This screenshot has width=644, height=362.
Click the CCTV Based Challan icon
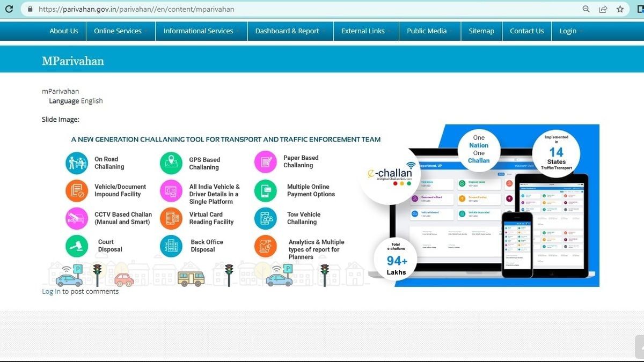pyautogui.click(x=76, y=218)
